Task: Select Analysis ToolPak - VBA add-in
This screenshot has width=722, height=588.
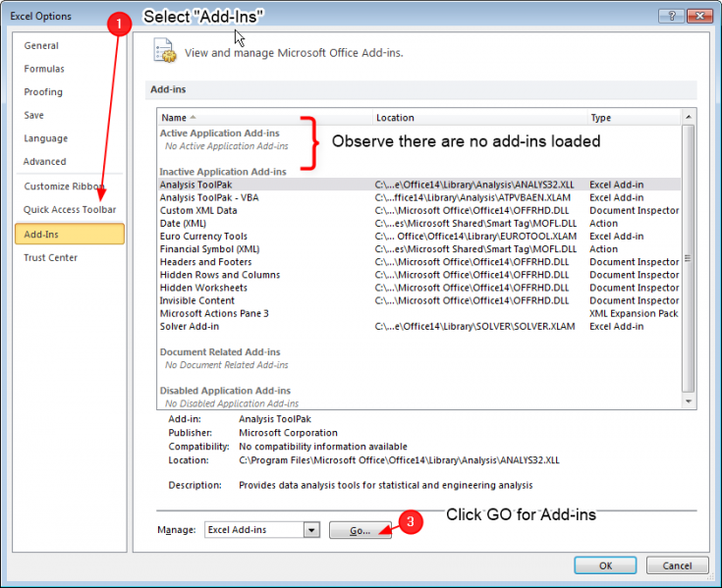Action: click(418, 197)
